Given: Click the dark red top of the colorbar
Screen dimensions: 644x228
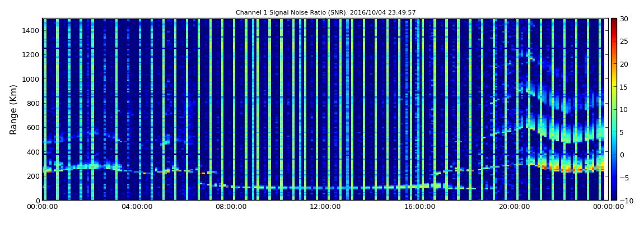Looking at the screenshot, I should 614,21.
